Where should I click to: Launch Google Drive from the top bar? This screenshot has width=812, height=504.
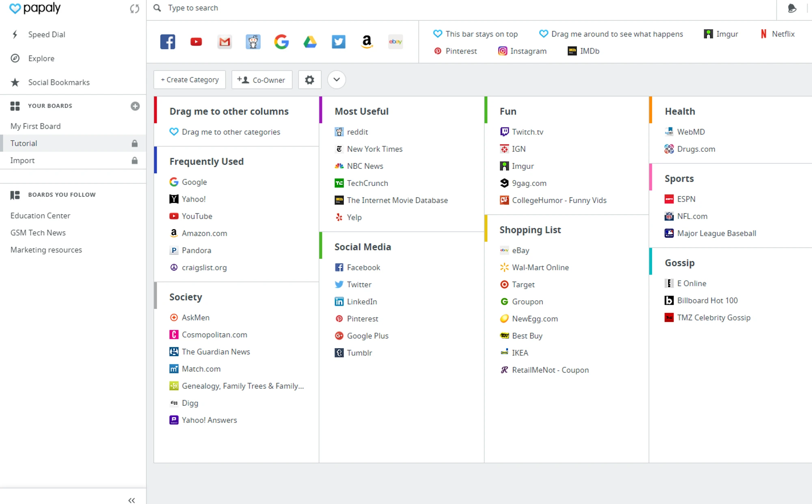point(310,42)
